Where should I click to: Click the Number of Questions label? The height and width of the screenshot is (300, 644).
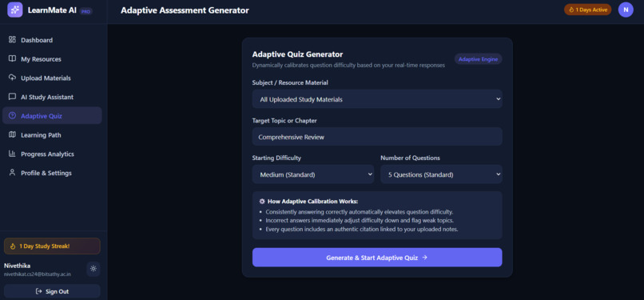(410, 158)
